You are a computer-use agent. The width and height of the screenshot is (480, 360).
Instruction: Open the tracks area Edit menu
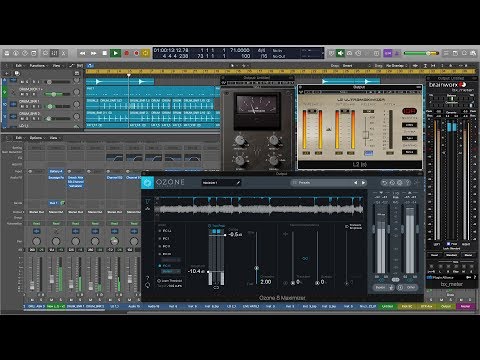point(19,66)
